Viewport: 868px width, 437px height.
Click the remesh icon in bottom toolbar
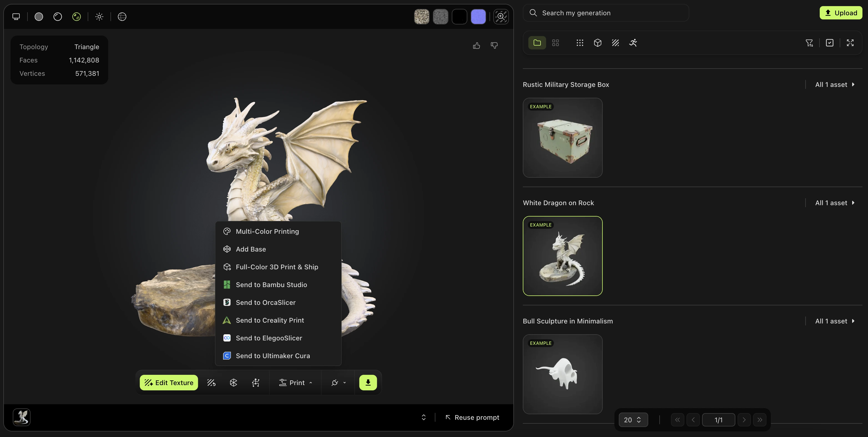click(233, 382)
